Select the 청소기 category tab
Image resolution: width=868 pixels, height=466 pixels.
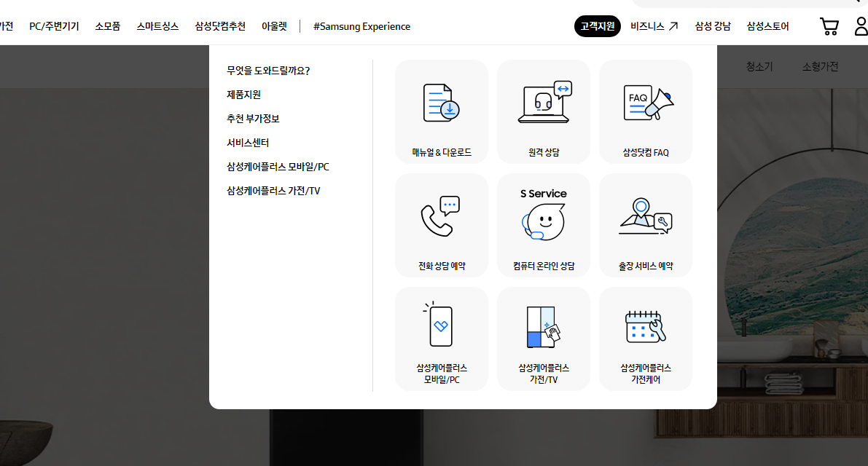click(x=759, y=66)
